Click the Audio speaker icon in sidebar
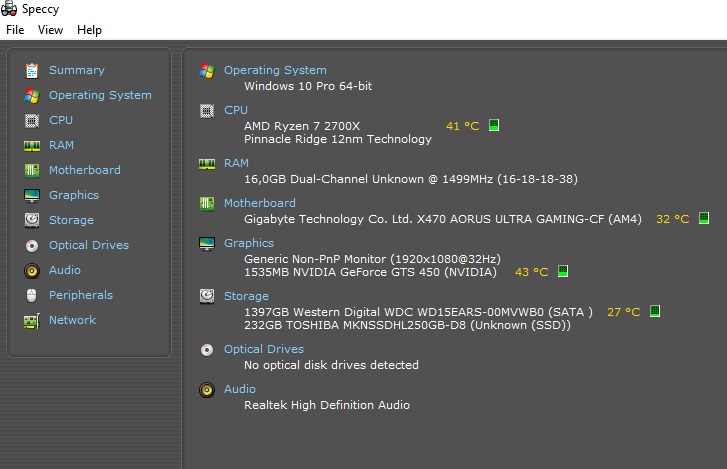Viewport: 727px width, 469px height. tap(32, 271)
